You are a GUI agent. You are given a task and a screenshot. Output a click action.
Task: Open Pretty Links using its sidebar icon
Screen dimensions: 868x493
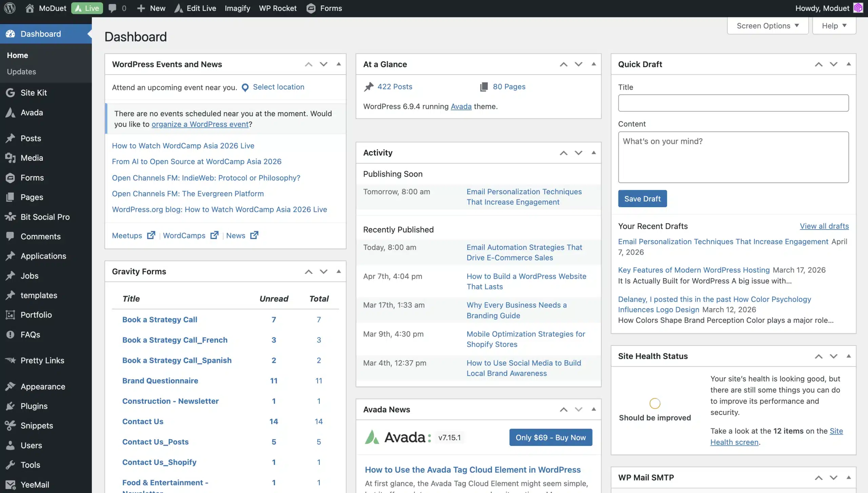click(10, 360)
